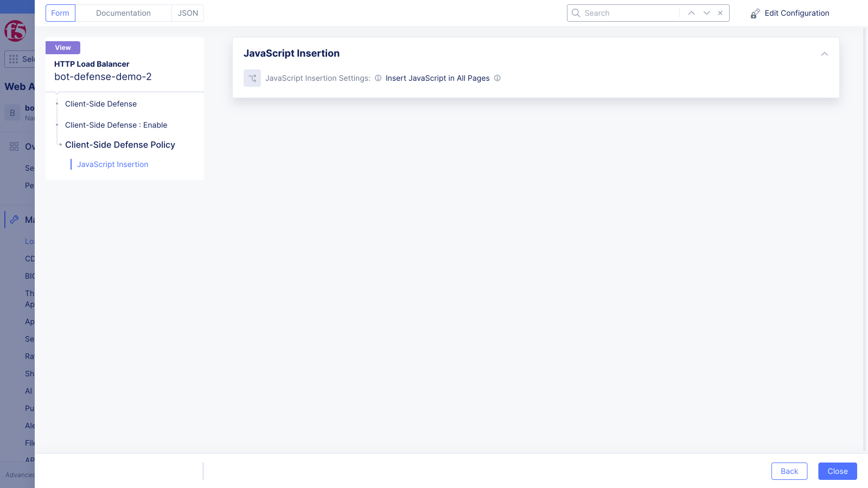Switch to the Documentation tab
Viewport: 868px width, 488px height.
point(123,12)
